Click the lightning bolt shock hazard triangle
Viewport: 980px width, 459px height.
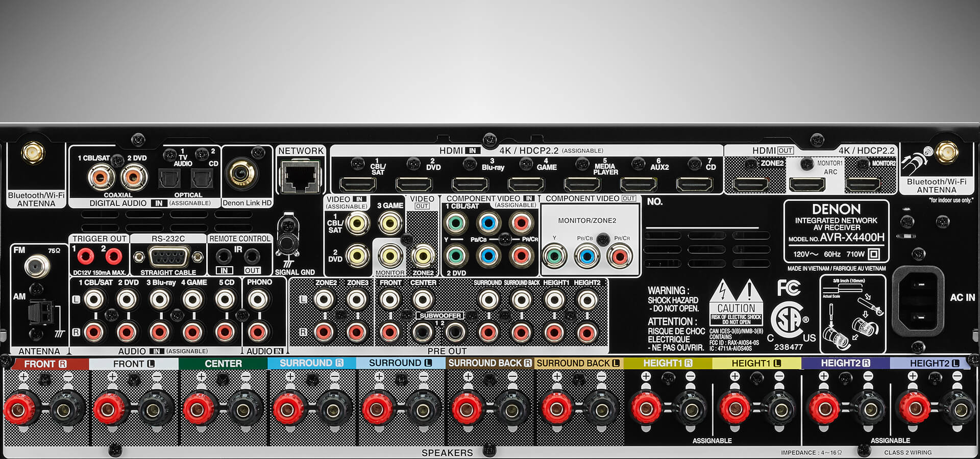coord(722,291)
